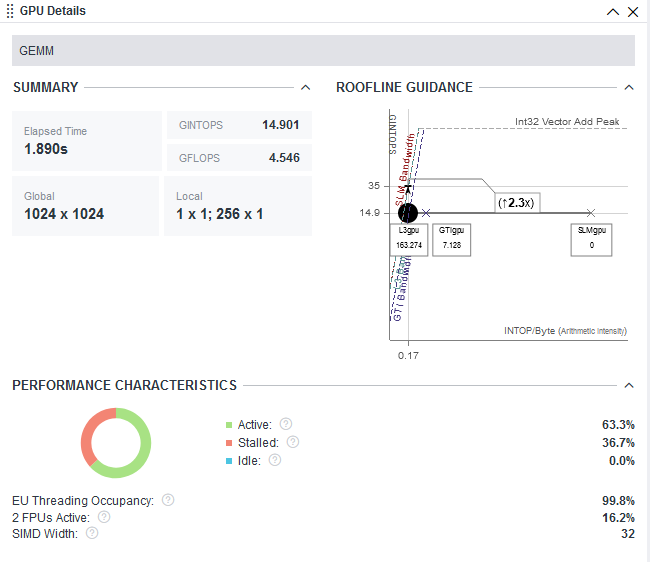Collapse the GPU Details panel
Screen dimensions: 650x562
click(x=613, y=12)
